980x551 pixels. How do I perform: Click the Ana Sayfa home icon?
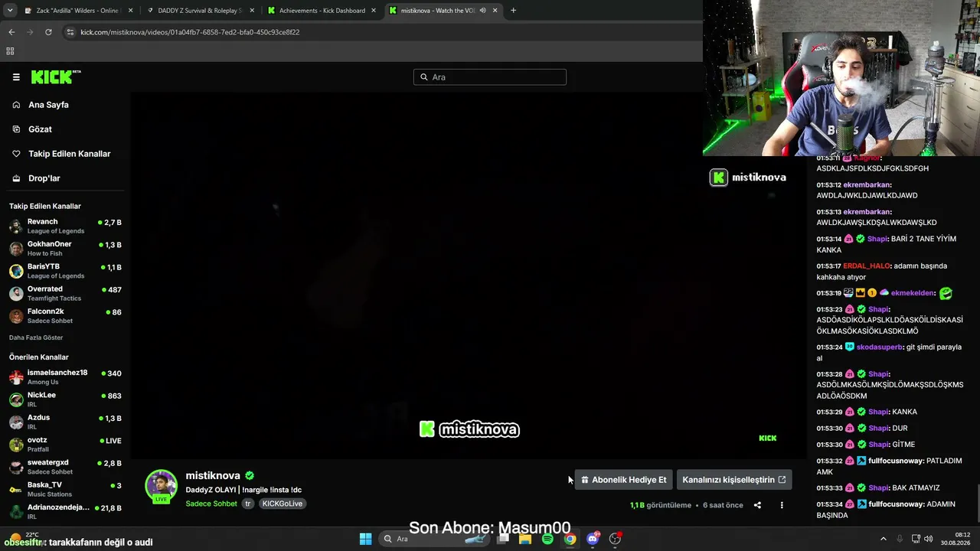point(16,105)
